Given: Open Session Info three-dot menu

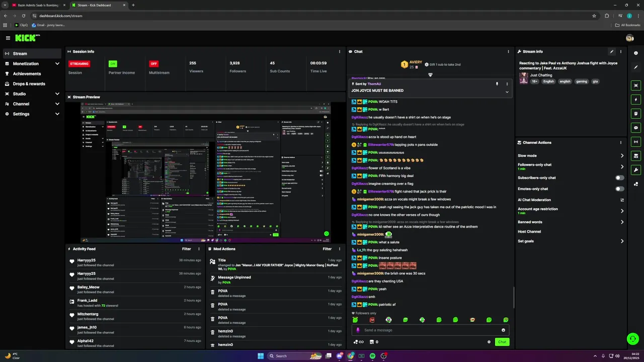Looking at the screenshot, I should (x=339, y=51).
